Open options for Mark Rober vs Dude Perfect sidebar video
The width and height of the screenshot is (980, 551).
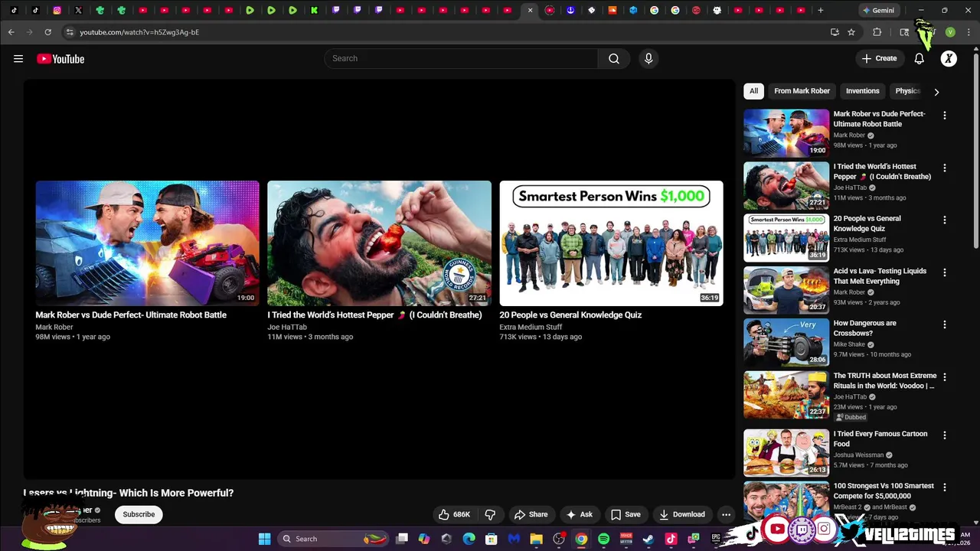[x=944, y=116]
